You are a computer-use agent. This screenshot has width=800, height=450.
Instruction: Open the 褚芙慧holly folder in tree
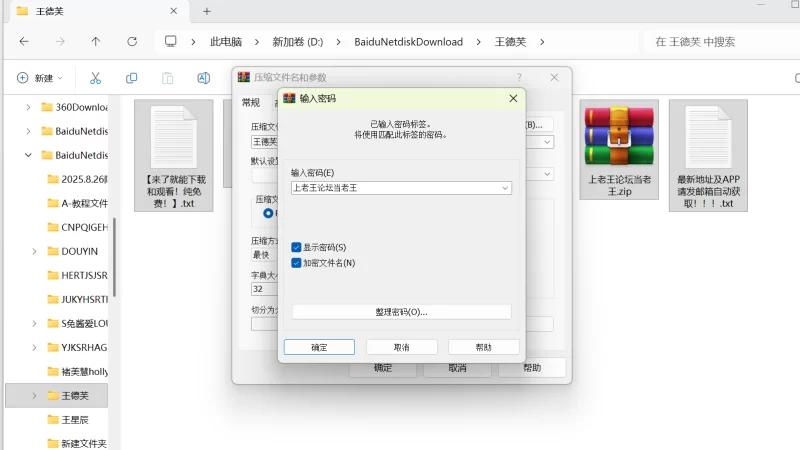(77, 371)
